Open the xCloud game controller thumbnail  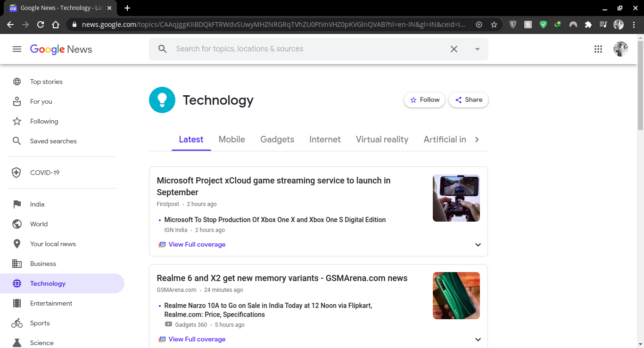coord(456,198)
